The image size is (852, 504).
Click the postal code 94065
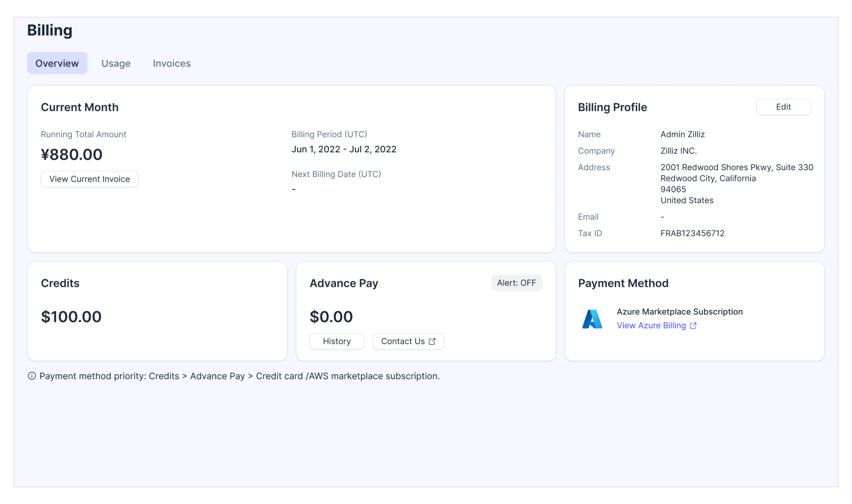click(x=673, y=189)
